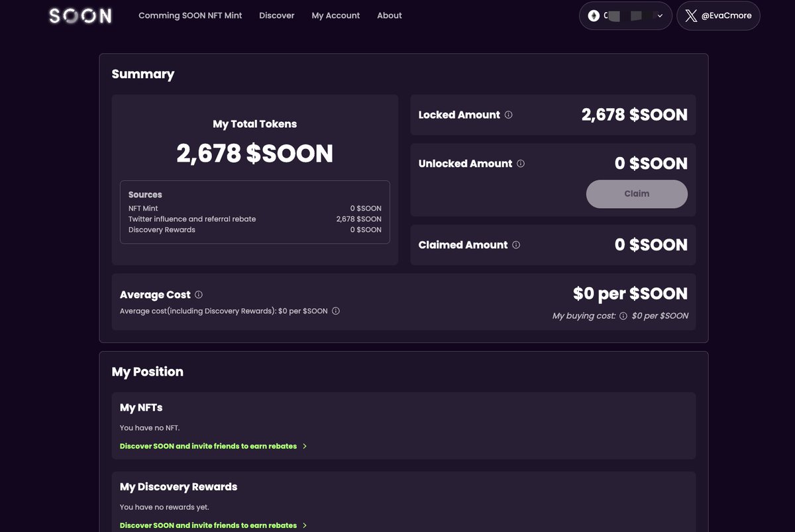Click the My NFTs heading
The image size is (795, 532).
click(141, 407)
